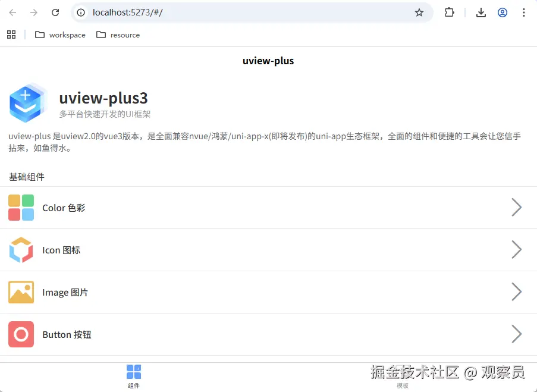The height and width of the screenshot is (392, 537).
Task: Open the resource bookmark folder
Action: click(118, 35)
